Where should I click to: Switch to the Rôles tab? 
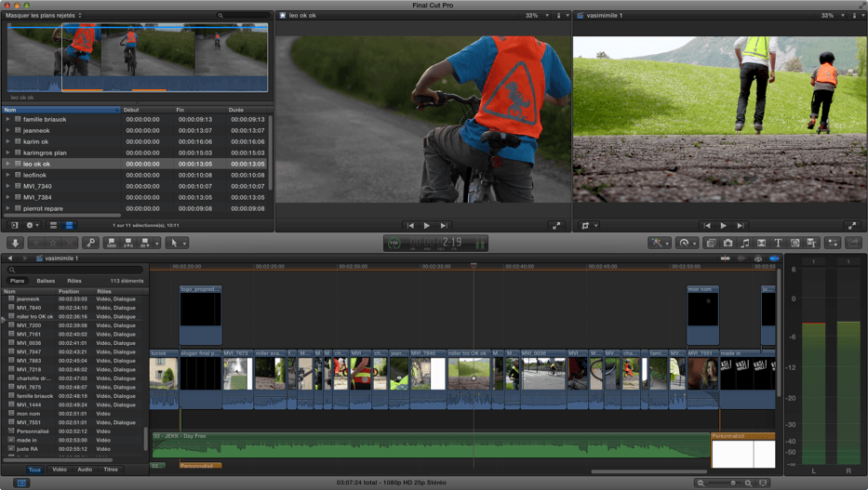(74, 281)
